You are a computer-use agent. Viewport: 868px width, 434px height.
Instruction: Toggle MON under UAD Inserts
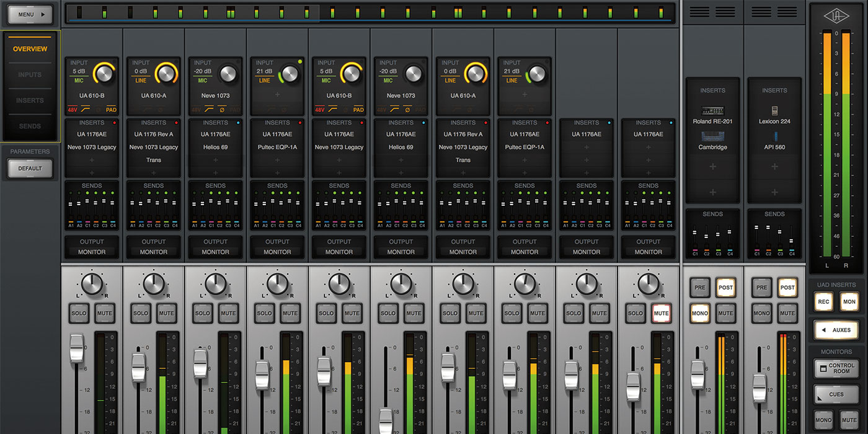point(849,302)
